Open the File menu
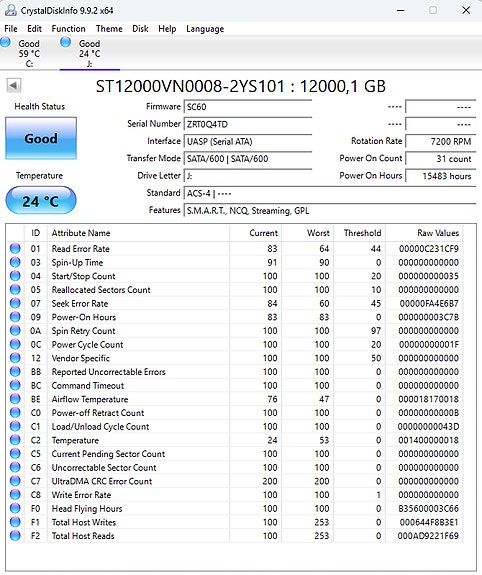Viewport: 482px width, 575px height. click(11, 29)
